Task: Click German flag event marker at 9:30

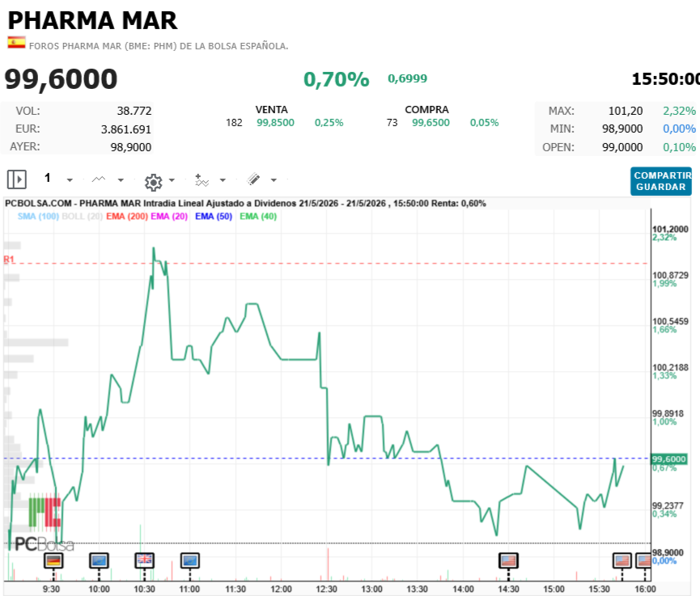Action: click(53, 560)
